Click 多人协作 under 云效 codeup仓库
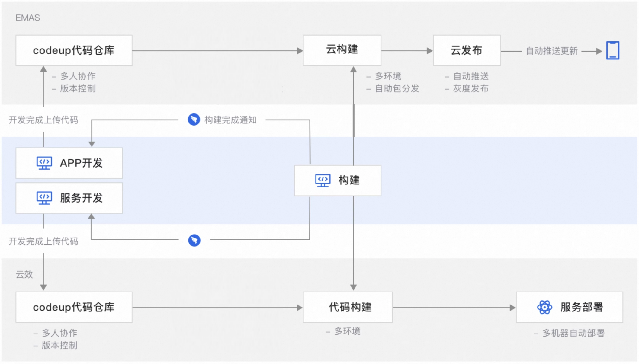639x364 pixels. point(59,333)
